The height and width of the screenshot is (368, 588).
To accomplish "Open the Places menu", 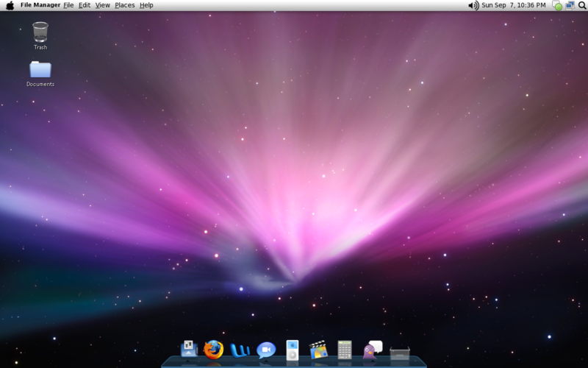I will click(124, 5).
